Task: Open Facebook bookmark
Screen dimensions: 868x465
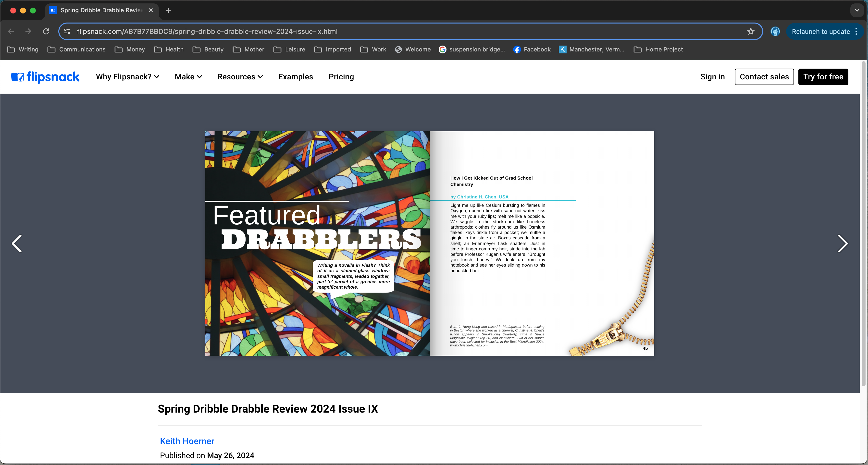Action: pos(532,49)
